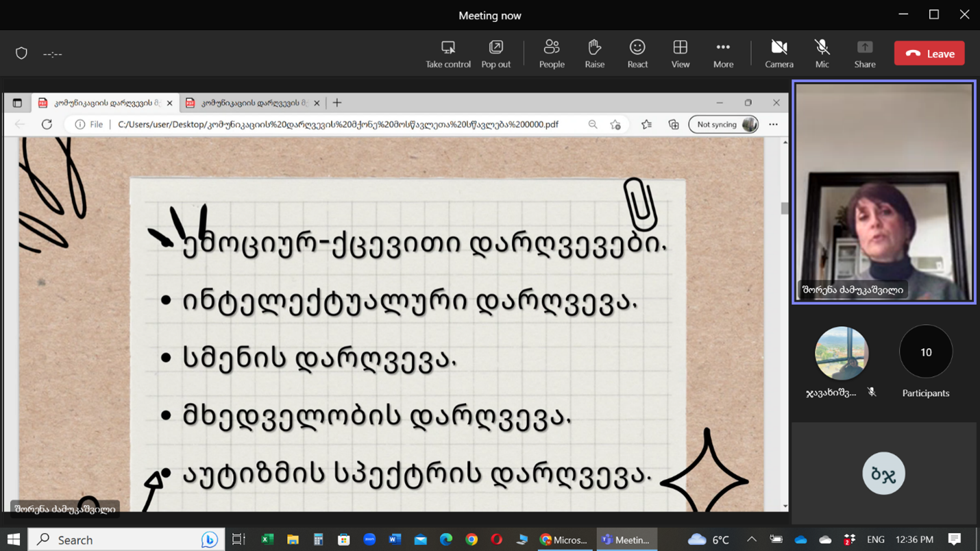
Task: Open the View layout options
Action: tap(680, 53)
